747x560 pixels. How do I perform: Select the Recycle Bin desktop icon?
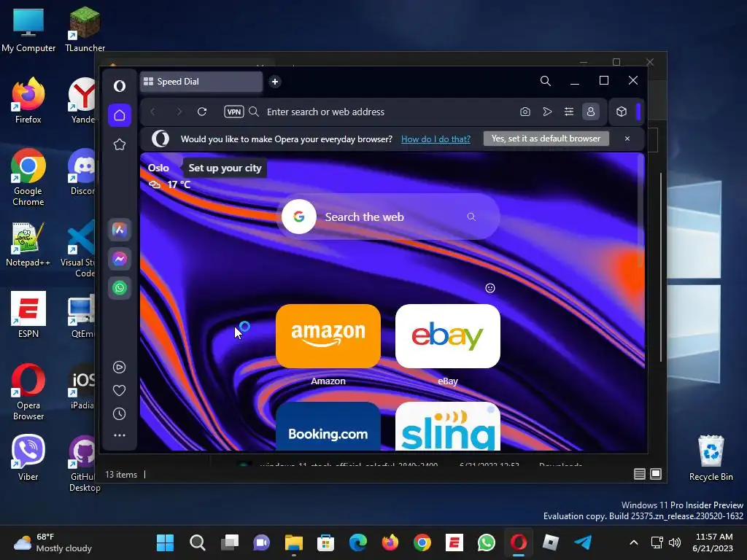pos(711,458)
